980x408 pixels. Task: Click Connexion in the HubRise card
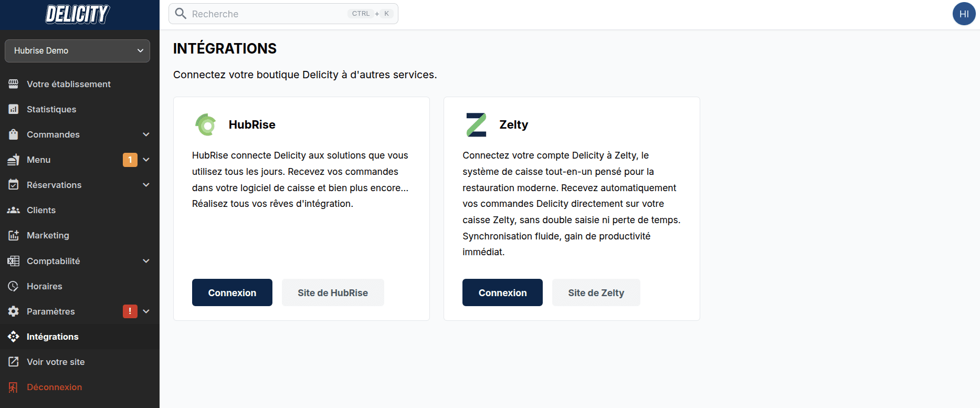(232, 292)
